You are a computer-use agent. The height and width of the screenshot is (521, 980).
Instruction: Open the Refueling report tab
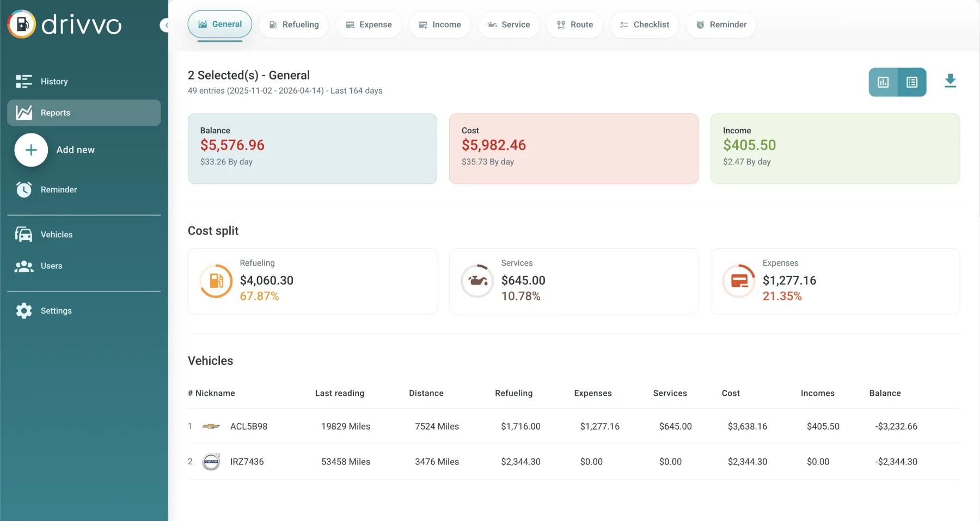pos(294,24)
